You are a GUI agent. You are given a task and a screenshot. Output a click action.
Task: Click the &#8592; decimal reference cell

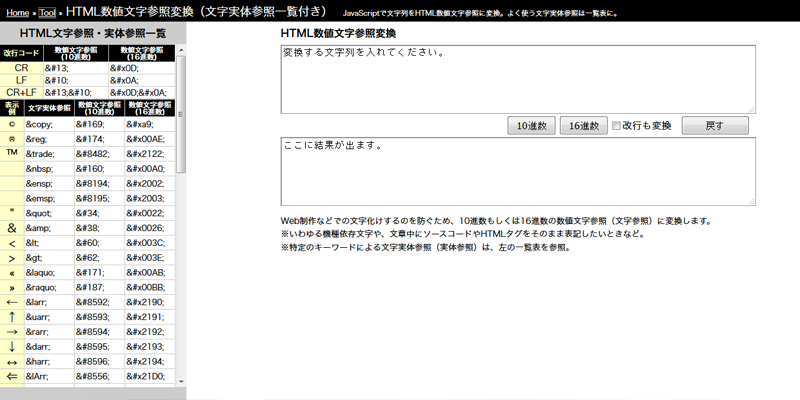[99, 302]
